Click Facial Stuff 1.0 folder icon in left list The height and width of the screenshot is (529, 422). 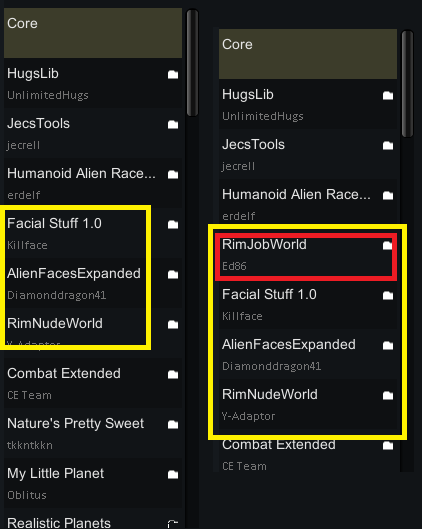click(173, 224)
